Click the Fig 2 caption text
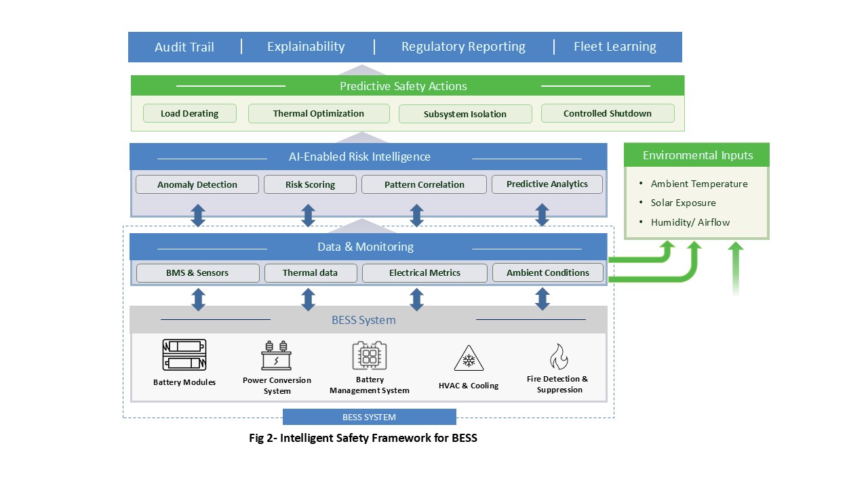This screenshot has width=868, height=488. click(363, 438)
